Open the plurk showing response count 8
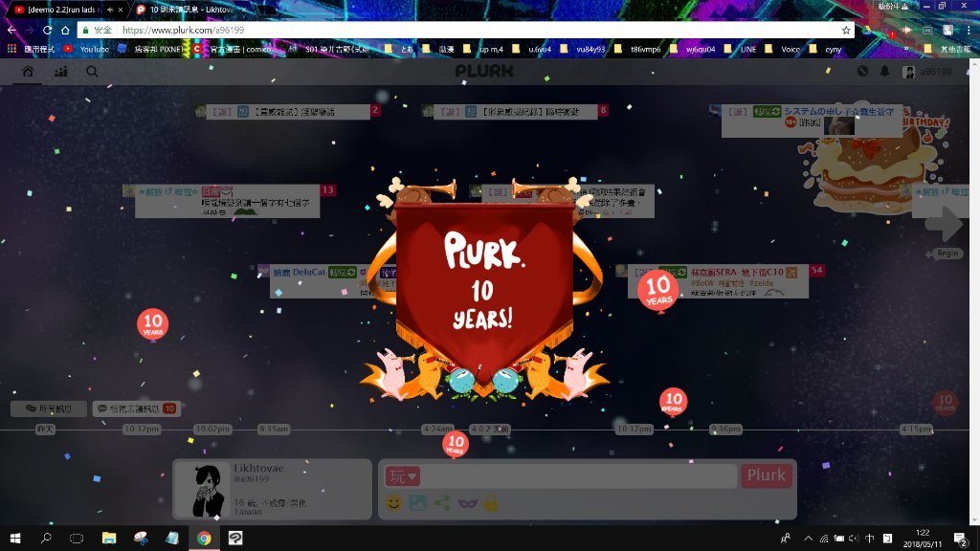 pos(515,112)
